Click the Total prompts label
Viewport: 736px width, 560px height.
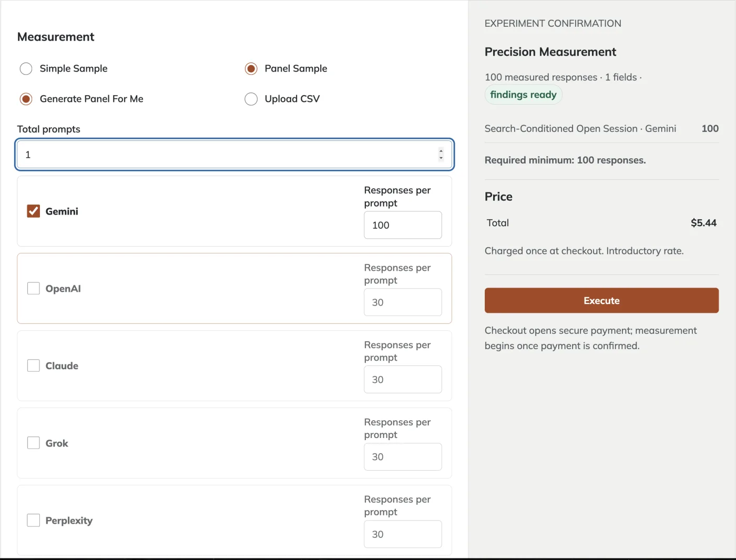(x=49, y=129)
